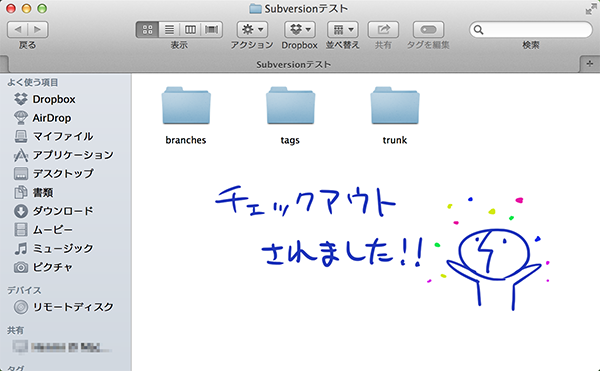Switch to list view
The height and width of the screenshot is (371, 600).
(169, 29)
